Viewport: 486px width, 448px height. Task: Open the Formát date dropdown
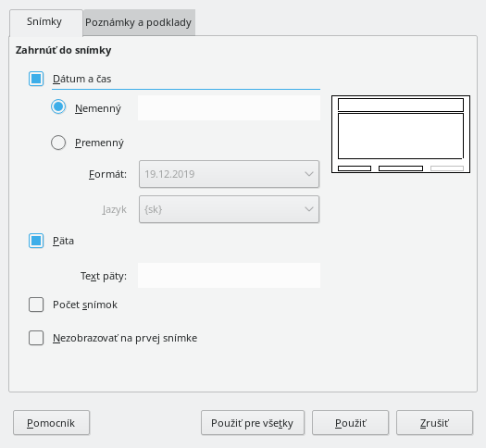tap(229, 174)
